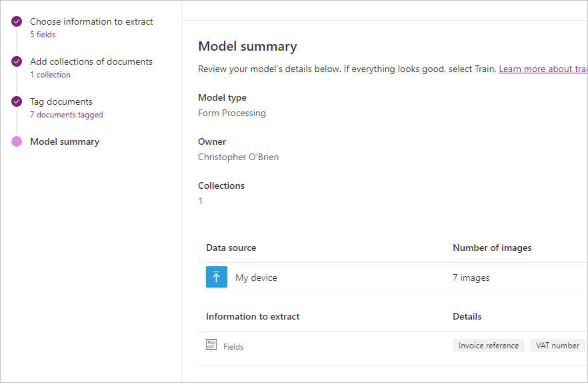Click the 1 collection subtext

50,75
